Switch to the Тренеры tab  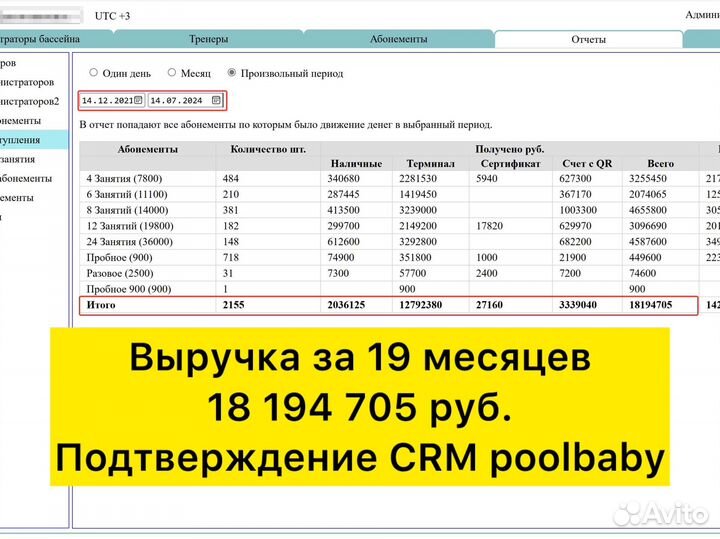[208, 39]
